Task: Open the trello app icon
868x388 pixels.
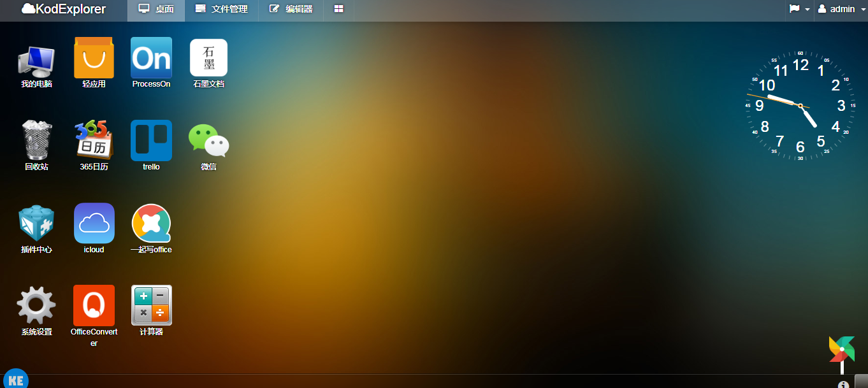Action: 151,140
